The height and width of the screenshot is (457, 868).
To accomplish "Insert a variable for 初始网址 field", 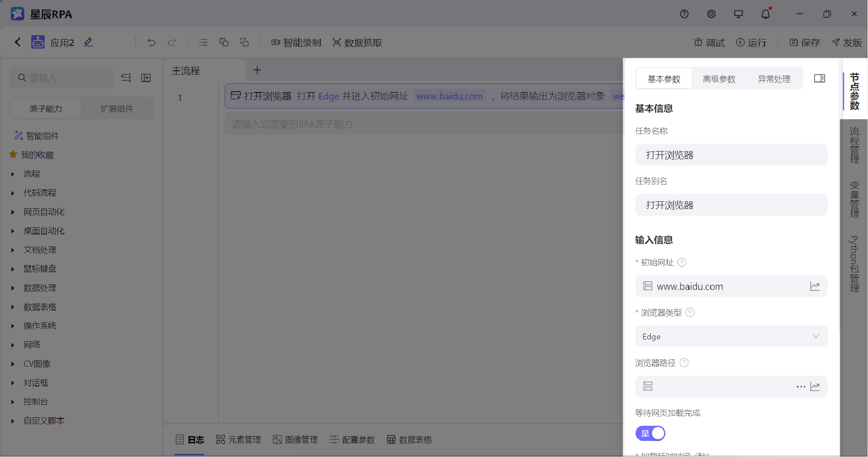I will [815, 286].
